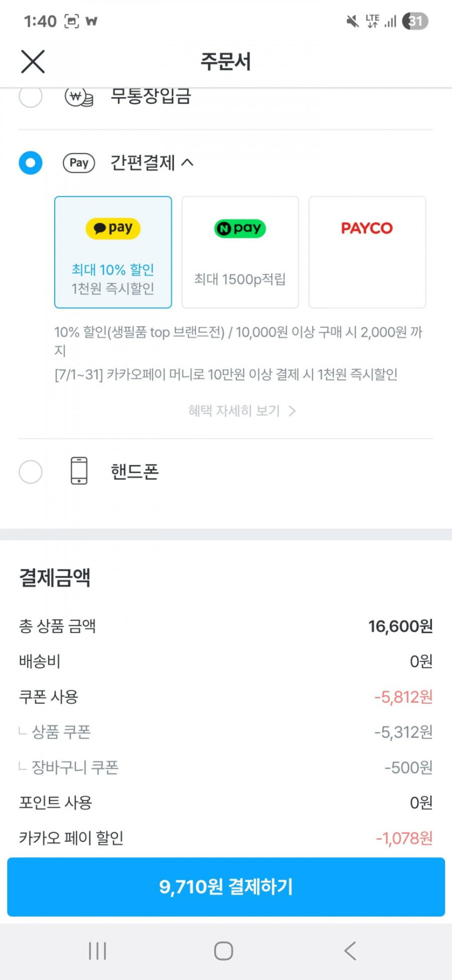Select the 핸드폰 payment radio button
This screenshot has width=452, height=980.
[x=30, y=471]
